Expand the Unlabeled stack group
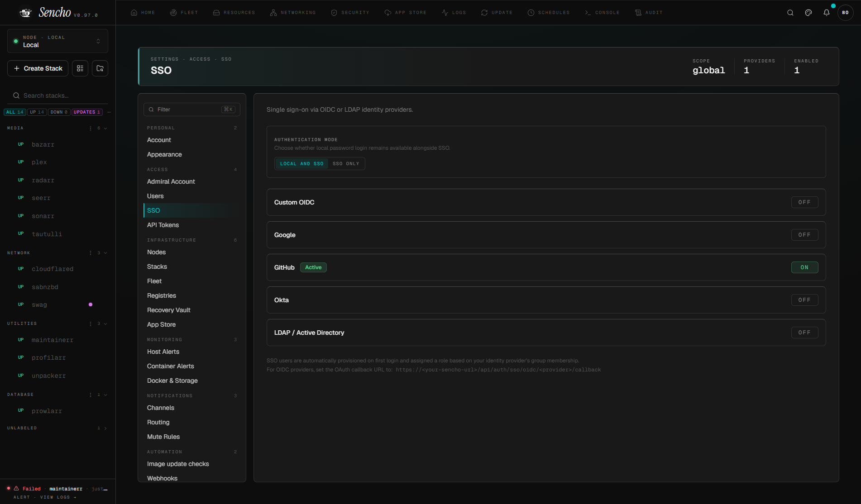 pos(105,428)
